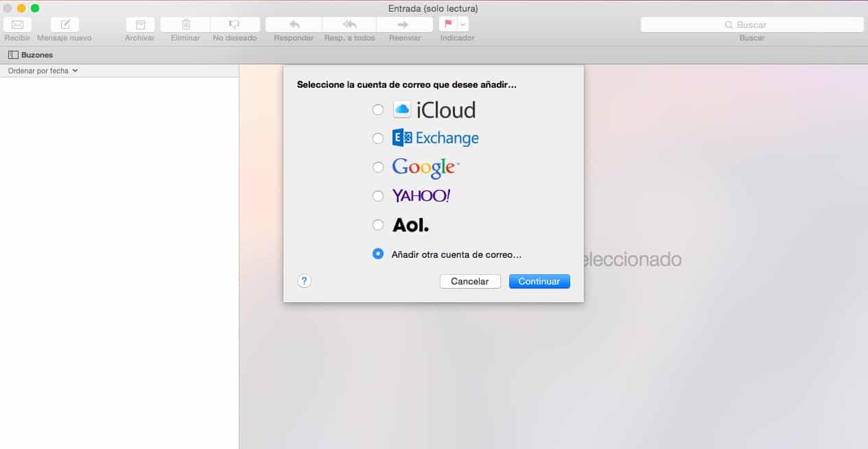
Task: Click the Google logo
Action: (425, 168)
